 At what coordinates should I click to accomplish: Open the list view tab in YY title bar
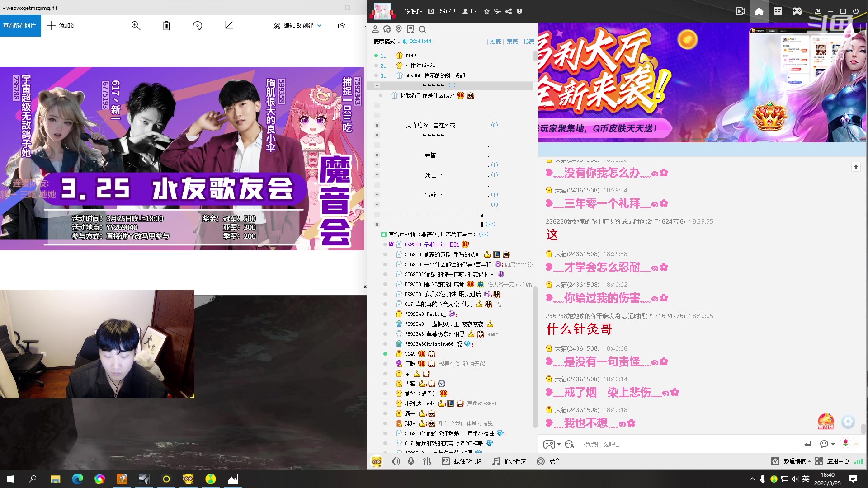[778, 11]
